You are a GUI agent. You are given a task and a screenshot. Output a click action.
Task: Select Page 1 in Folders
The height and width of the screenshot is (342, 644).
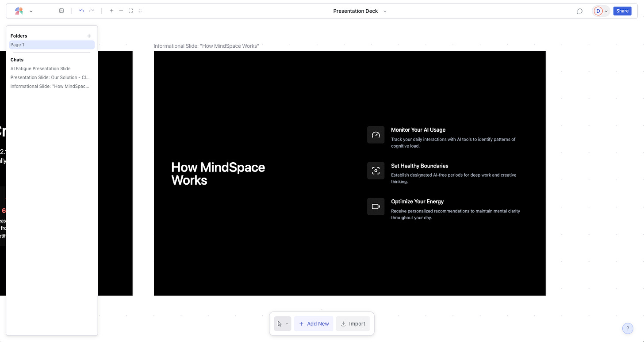[52, 45]
